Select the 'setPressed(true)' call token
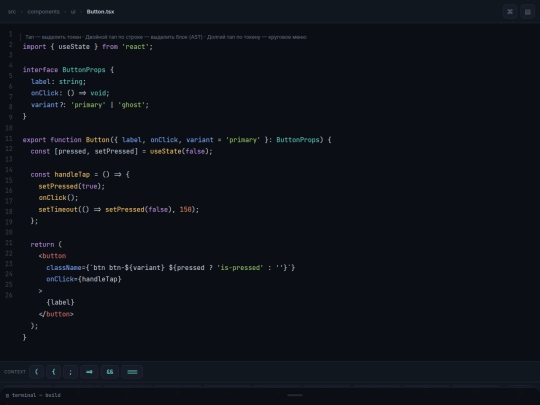Viewport: 540px width, 405px height. tap(70, 186)
